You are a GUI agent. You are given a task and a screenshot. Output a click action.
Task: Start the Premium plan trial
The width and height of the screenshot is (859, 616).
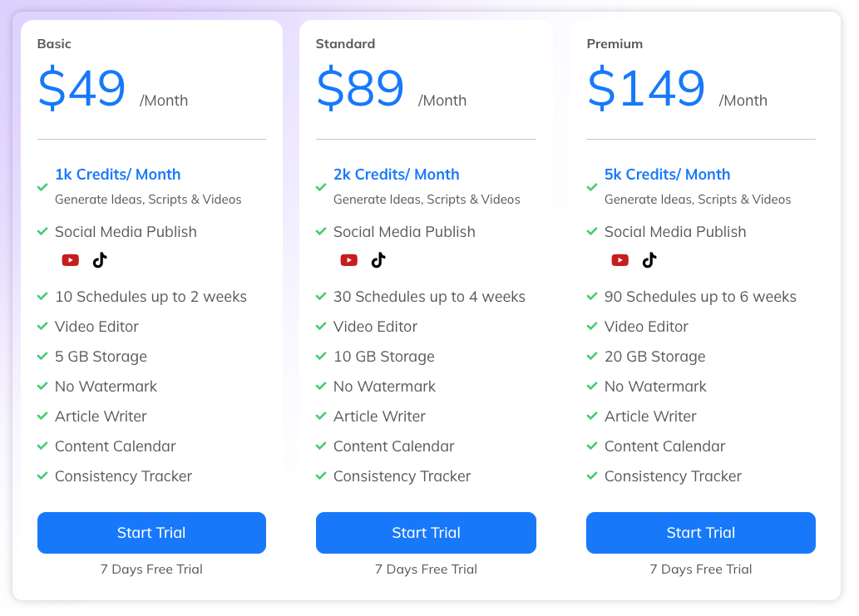click(x=700, y=533)
